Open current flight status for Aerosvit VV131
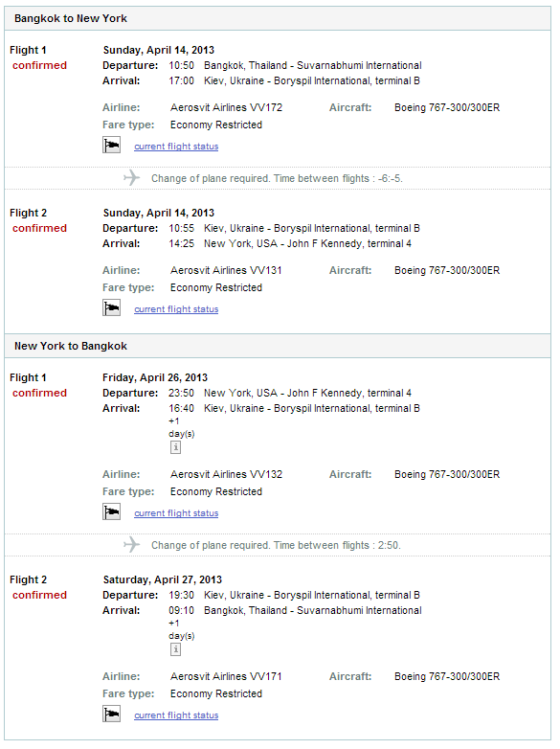This screenshot has width=560, height=749. (x=176, y=309)
